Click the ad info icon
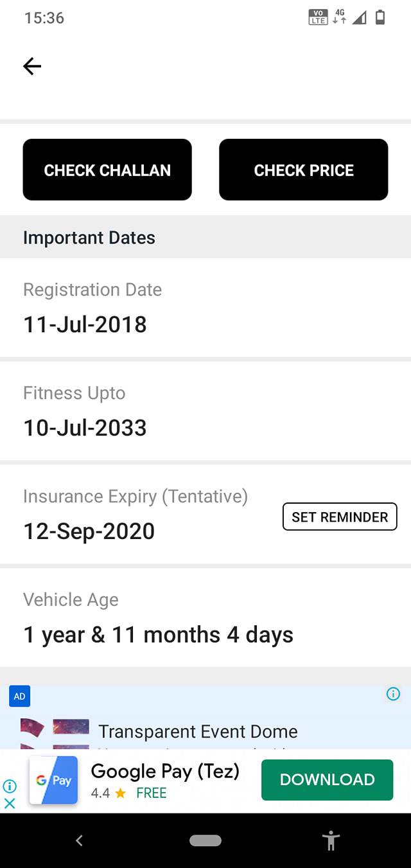 394,694
